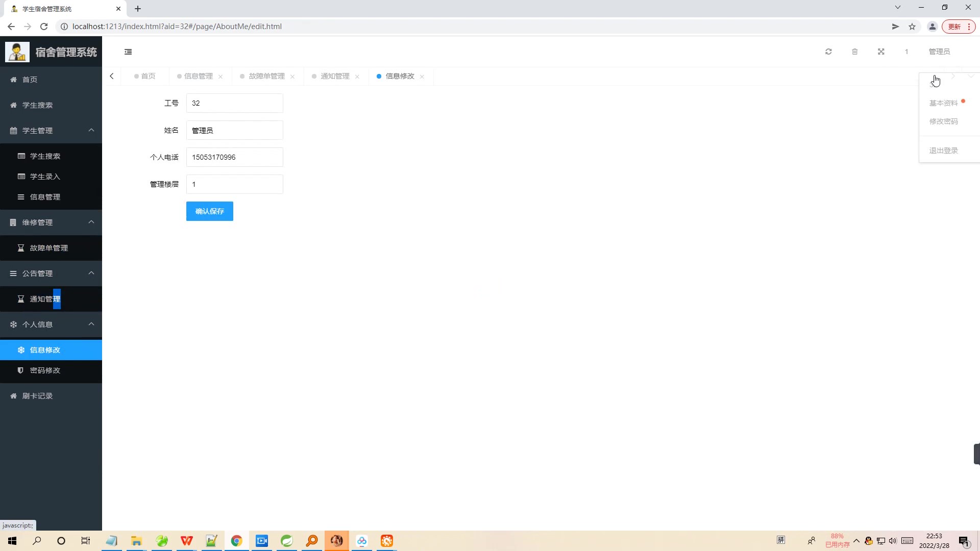Click the 个人电话 input field

(x=234, y=157)
